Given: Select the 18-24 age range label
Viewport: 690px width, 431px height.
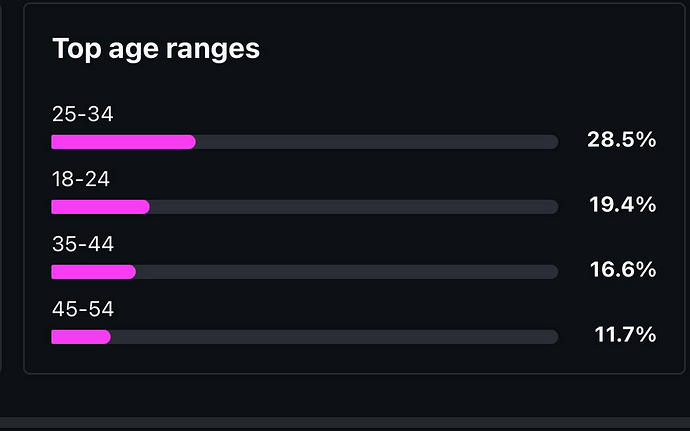Looking at the screenshot, I should (x=81, y=180).
